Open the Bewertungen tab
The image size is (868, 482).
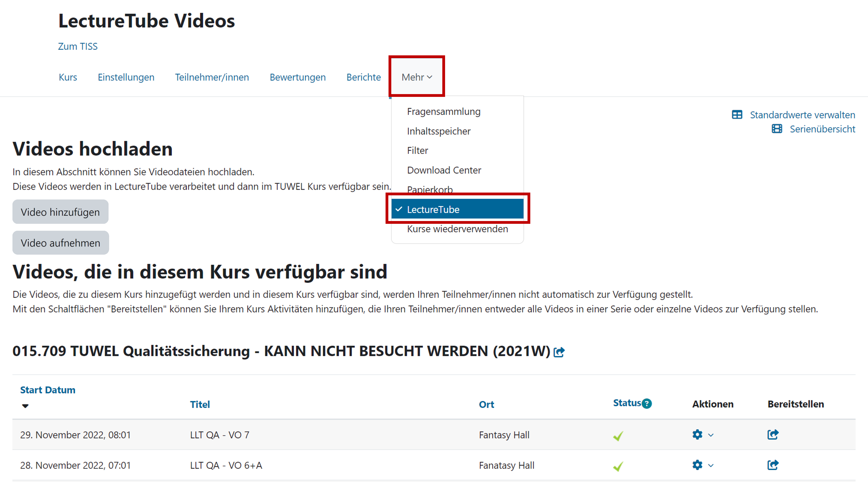coord(298,77)
